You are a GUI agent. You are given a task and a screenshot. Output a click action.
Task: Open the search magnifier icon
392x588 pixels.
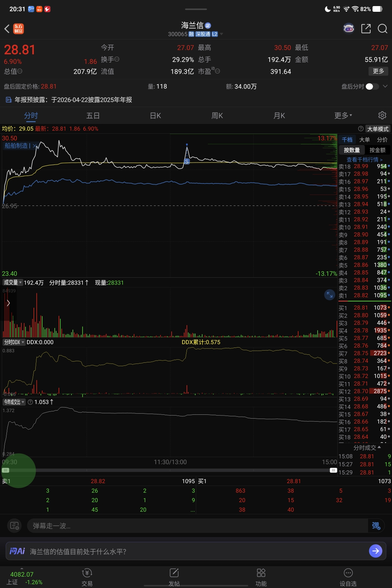tap(382, 28)
